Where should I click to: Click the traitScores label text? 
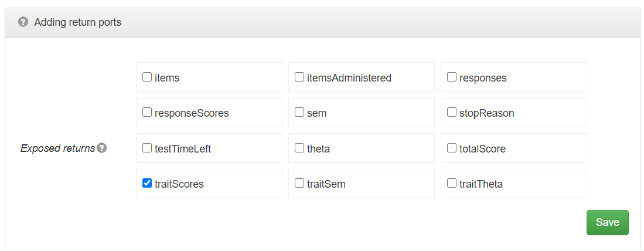pos(179,184)
